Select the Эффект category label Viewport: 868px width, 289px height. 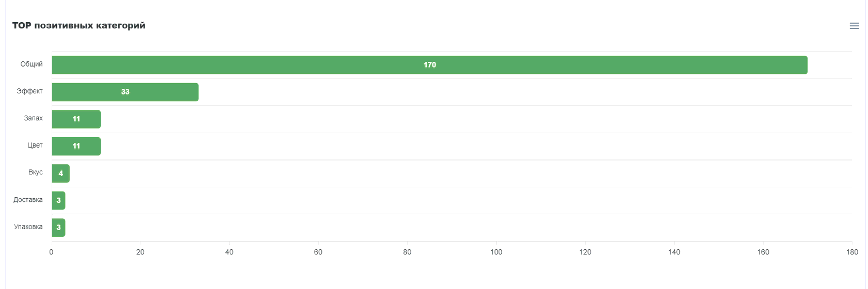(29, 91)
